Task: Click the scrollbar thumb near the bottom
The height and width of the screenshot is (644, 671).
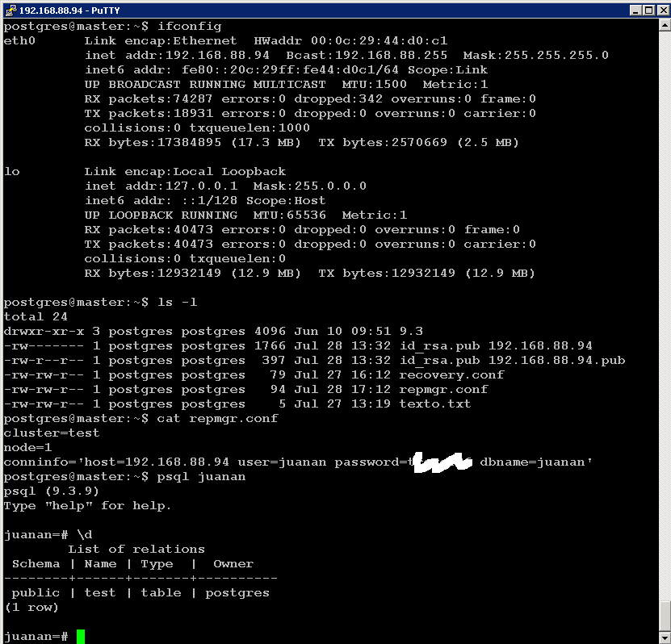Action: [x=664, y=615]
